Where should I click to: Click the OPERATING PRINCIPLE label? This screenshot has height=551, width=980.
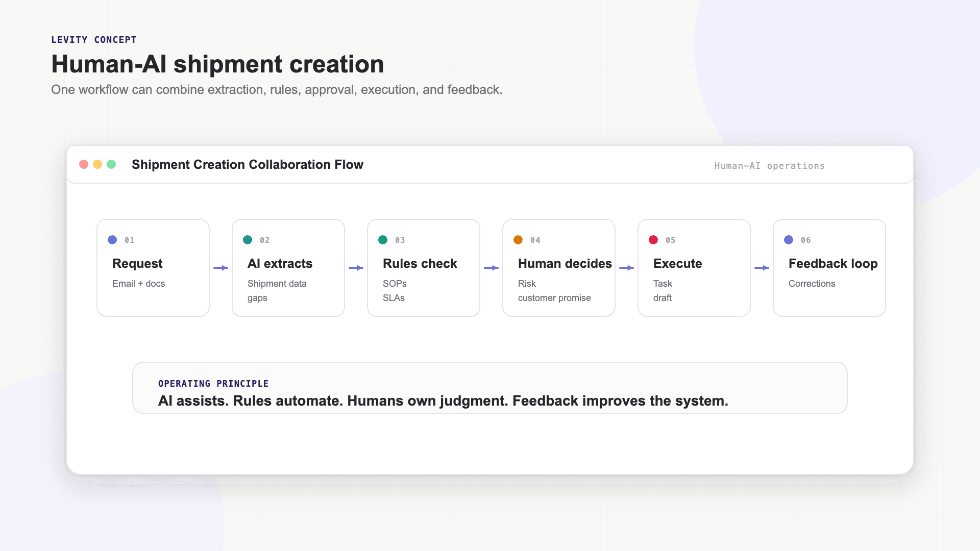[x=213, y=384]
